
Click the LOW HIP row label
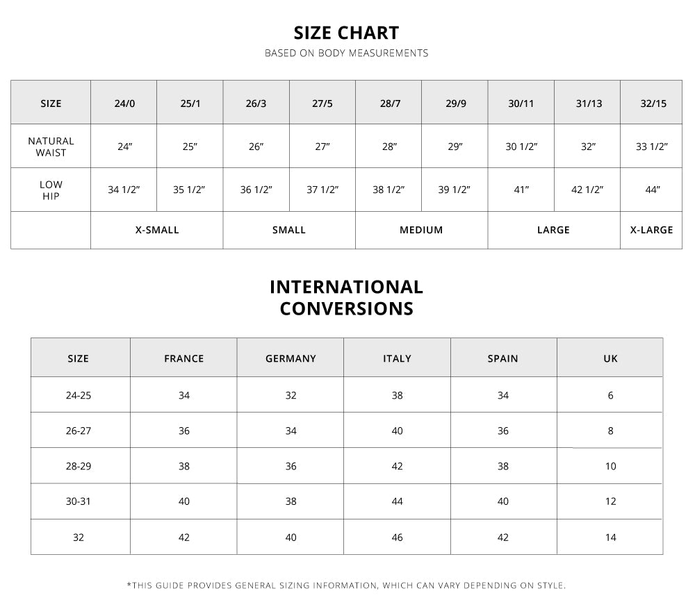click(x=51, y=190)
